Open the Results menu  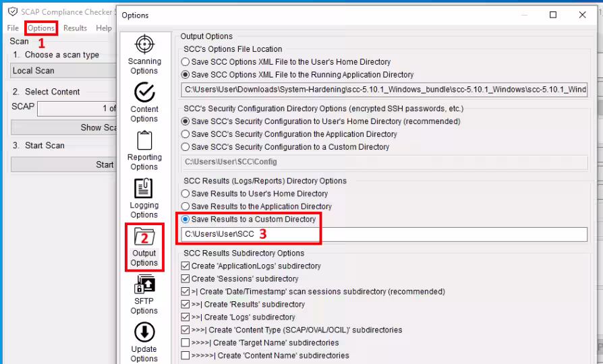(75, 28)
